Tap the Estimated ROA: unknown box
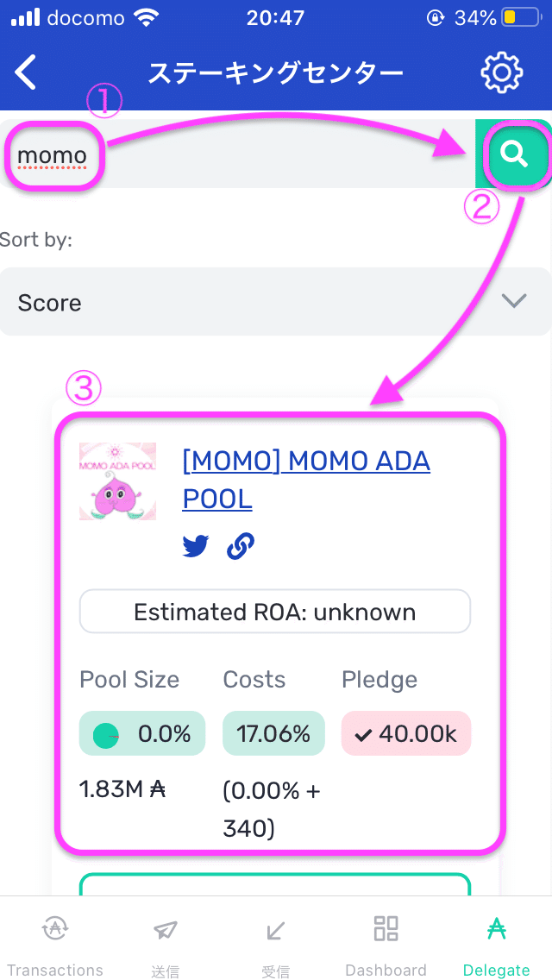Image resolution: width=552 pixels, height=980 pixels. click(275, 612)
